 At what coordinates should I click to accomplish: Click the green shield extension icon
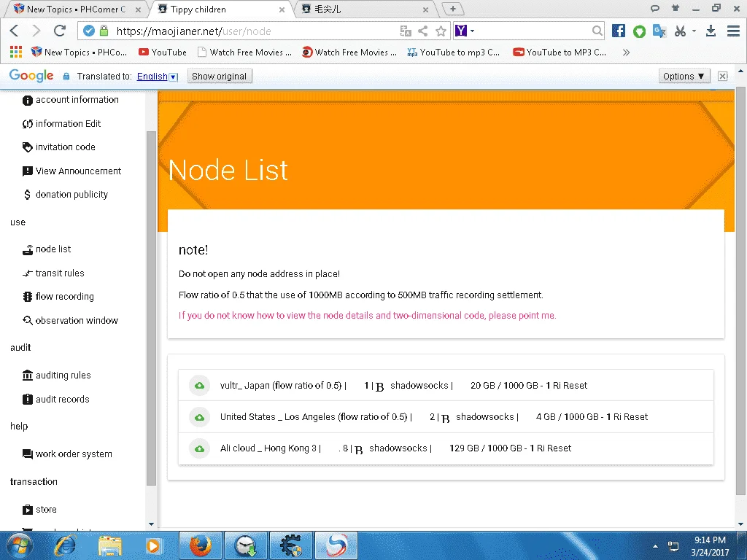click(639, 31)
